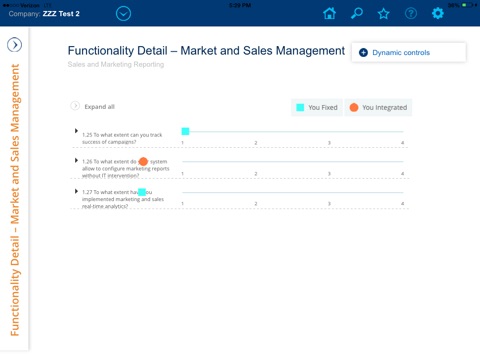Viewport: 480px width, 360px height.
Task: Click the vertical orange sidebar title
Action: [15, 200]
